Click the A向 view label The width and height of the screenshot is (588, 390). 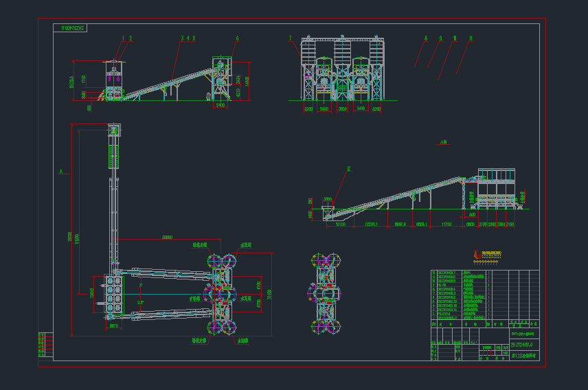[442, 144]
